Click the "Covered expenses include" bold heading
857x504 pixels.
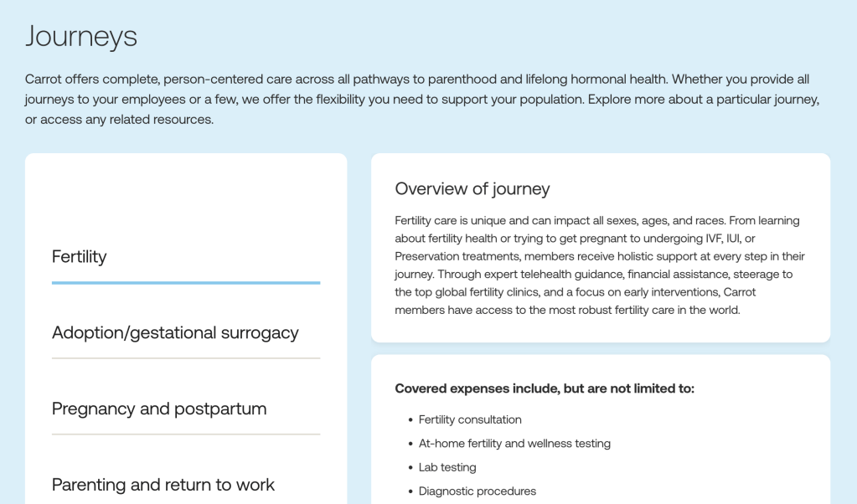pyautogui.click(x=545, y=388)
